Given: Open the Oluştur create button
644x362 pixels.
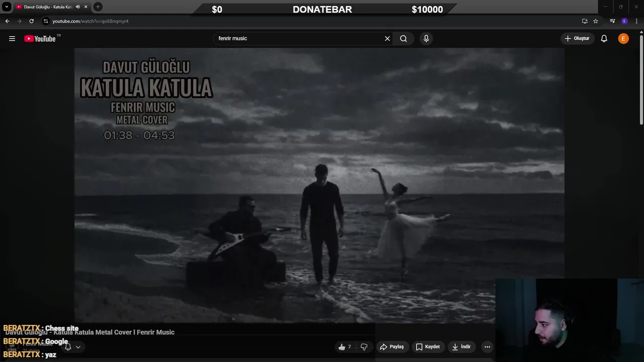Looking at the screenshot, I should pos(577,39).
